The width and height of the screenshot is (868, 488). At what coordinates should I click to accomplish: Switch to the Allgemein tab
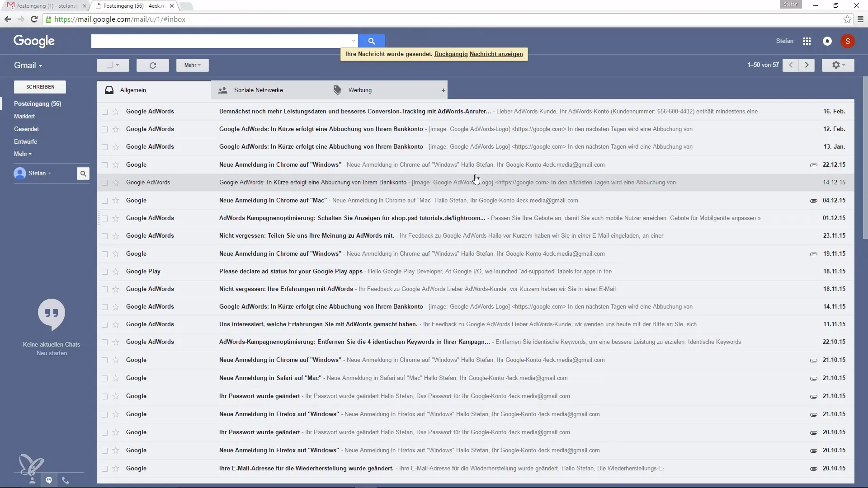(x=154, y=90)
